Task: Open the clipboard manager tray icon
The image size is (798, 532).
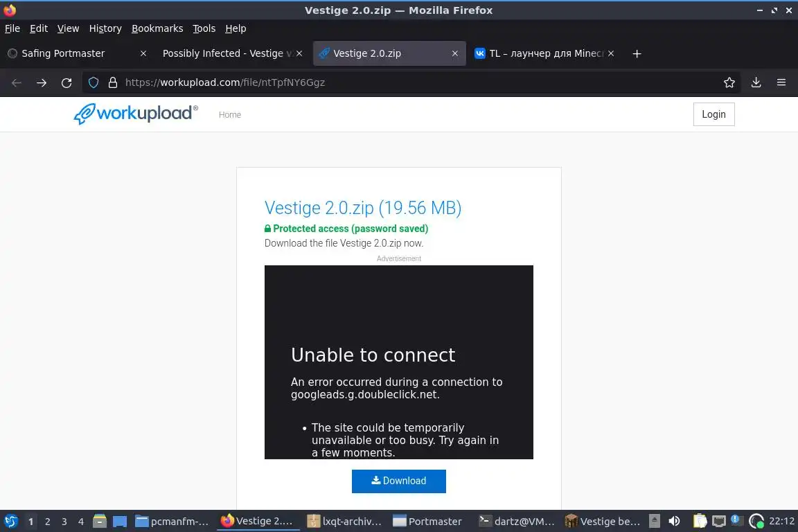Action: (x=700, y=522)
